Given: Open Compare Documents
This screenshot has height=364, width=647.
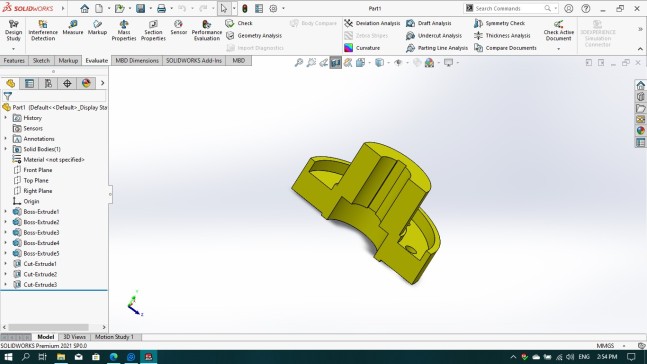Looking at the screenshot, I should (x=505, y=48).
